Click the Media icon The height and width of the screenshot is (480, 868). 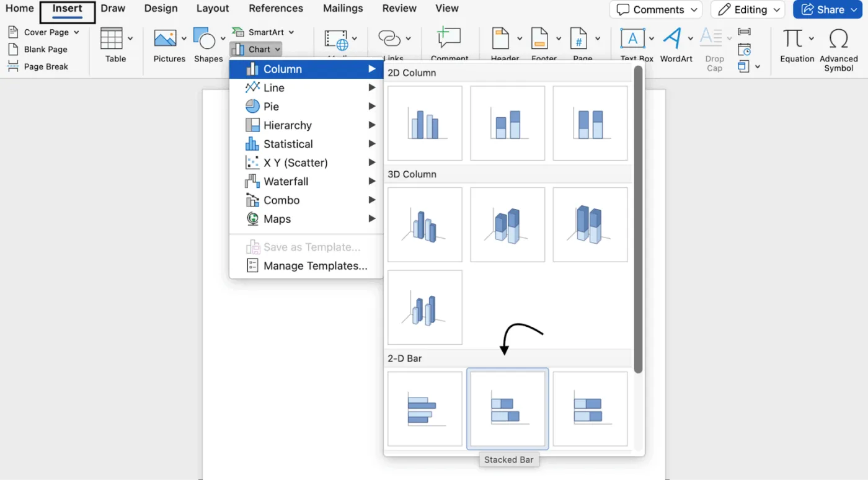coord(337,40)
